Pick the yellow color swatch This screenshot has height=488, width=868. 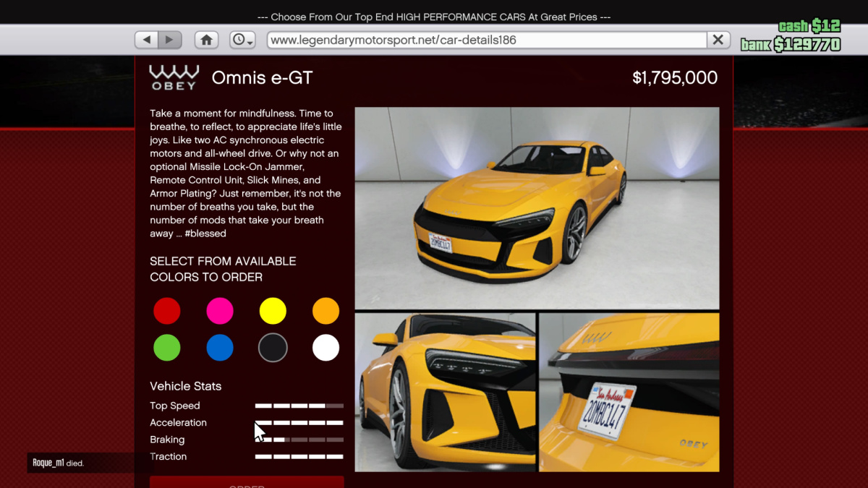273,312
